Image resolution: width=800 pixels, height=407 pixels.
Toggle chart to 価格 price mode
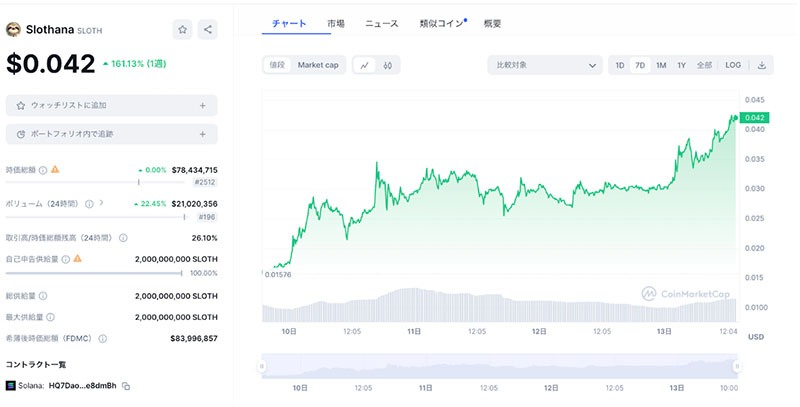point(278,65)
